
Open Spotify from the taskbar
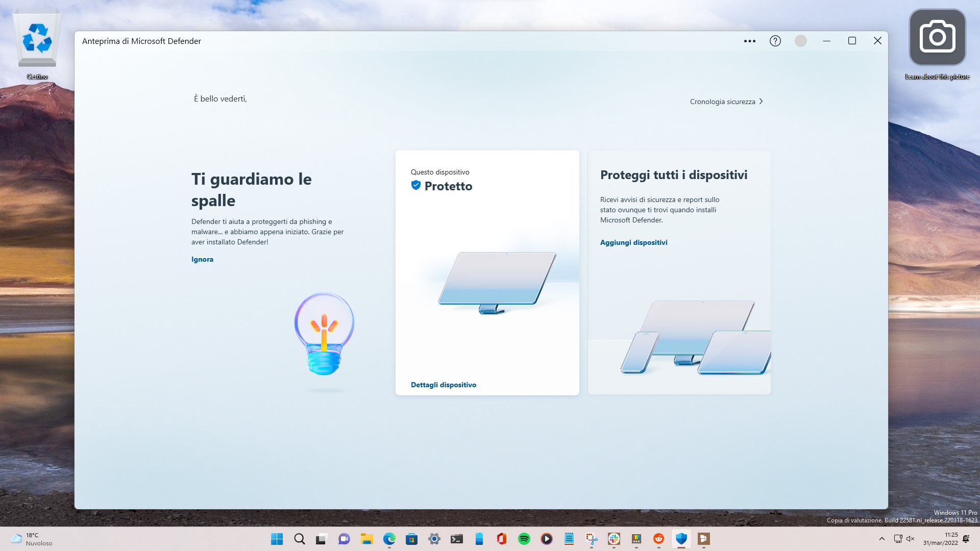[x=524, y=539]
